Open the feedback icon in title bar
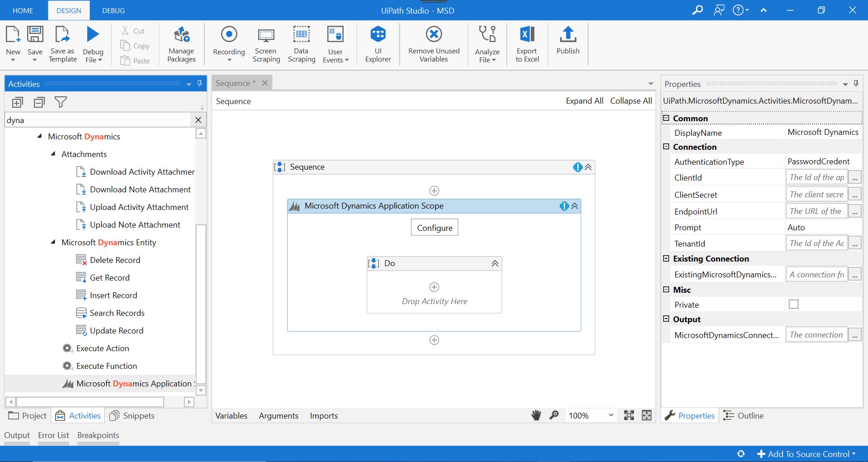This screenshot has height=462, width=868. (x=719, y=10)
